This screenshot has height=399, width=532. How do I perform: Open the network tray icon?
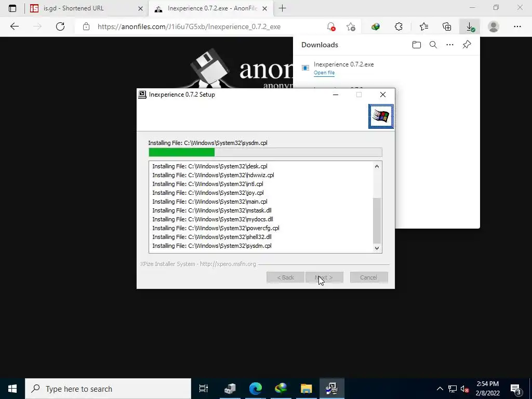point(453,389)
